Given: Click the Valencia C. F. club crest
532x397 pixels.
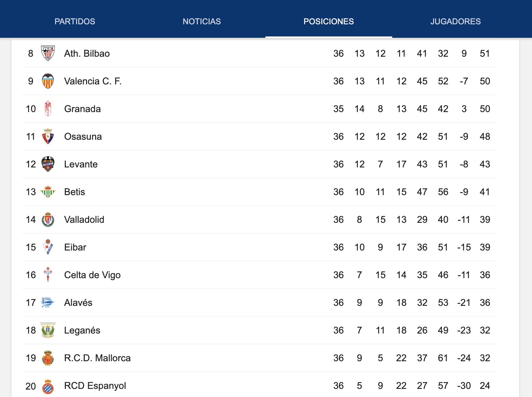Looking at the screenshot, I should [x=48, y=81].
